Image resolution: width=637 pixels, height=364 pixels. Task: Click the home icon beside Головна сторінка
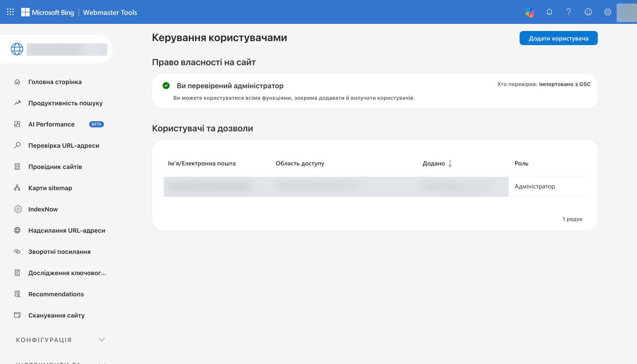tap(17, 82)
